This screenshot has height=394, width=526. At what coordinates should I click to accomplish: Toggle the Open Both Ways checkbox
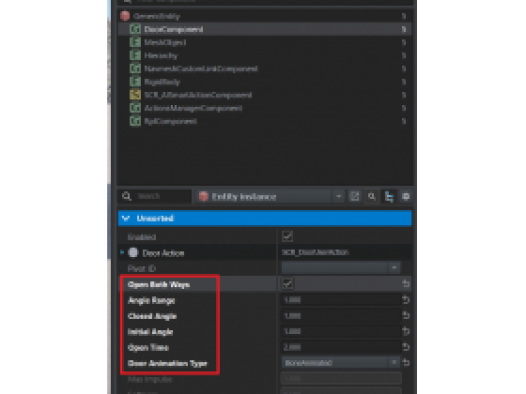pyautogui.click(x=287, y=284)
